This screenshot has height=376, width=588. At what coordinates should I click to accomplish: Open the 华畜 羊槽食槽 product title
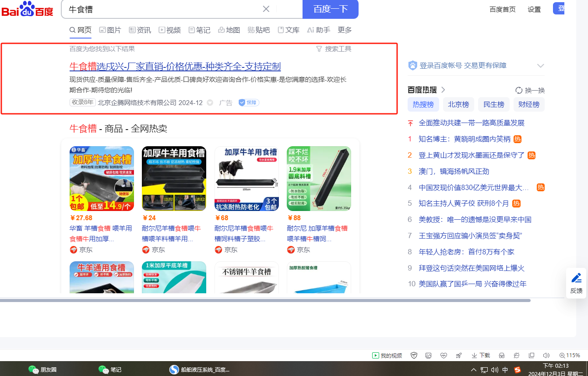(x=101, y=234)
